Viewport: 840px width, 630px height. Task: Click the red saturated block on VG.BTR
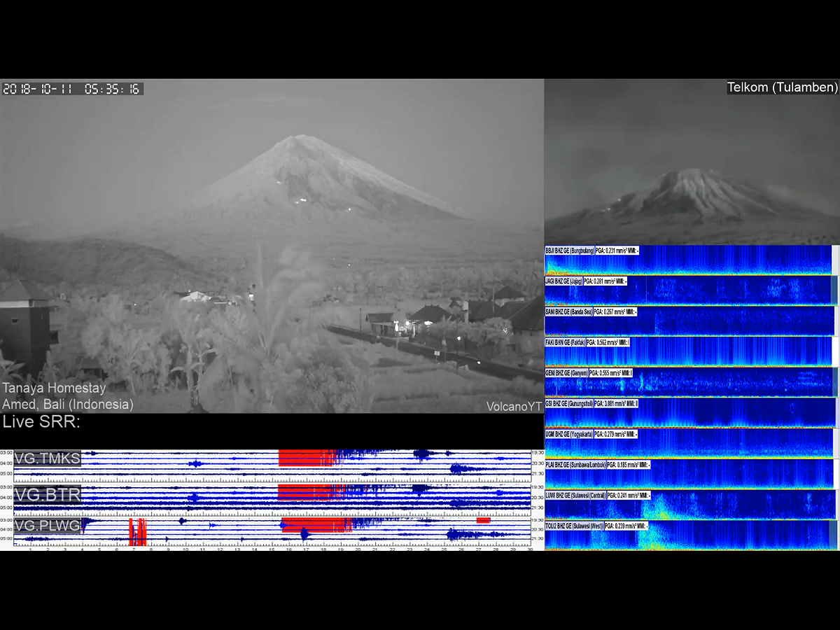pyautogui.click(x=307, y=491)
